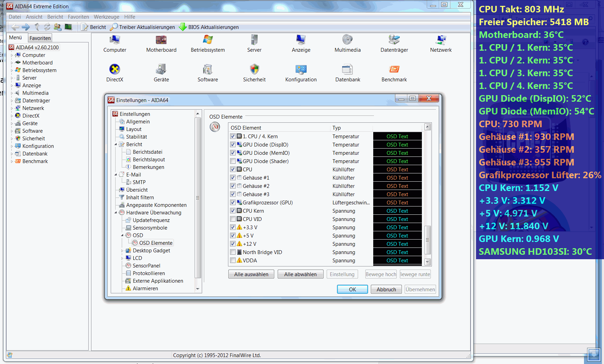This screenshot has height=364, width=604.
Task: Uncheck the +3.3 V checkbox
Action: [233, 227]
